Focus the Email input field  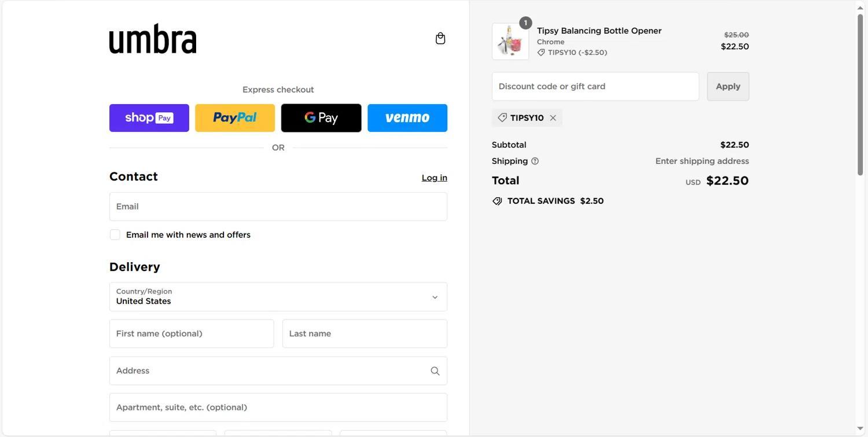point(278,207)
